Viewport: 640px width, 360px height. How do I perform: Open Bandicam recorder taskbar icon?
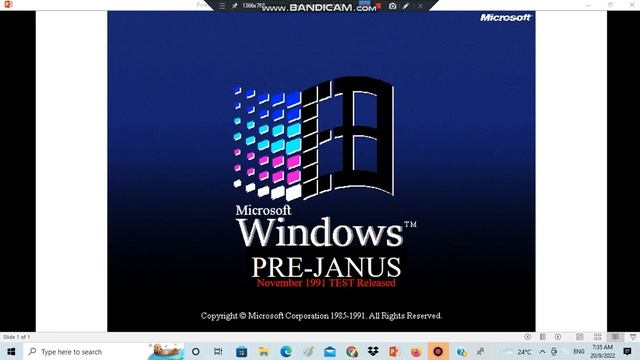click(438, 351)
